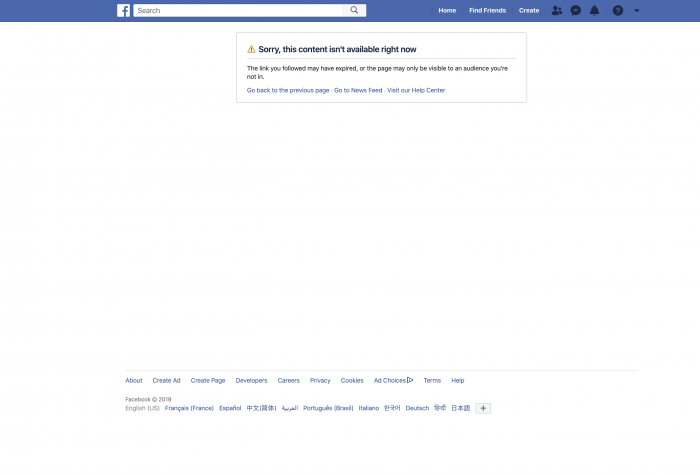Click the Facebook logo icon
Screen dimensions: 700x475
[x=123, y=10]
